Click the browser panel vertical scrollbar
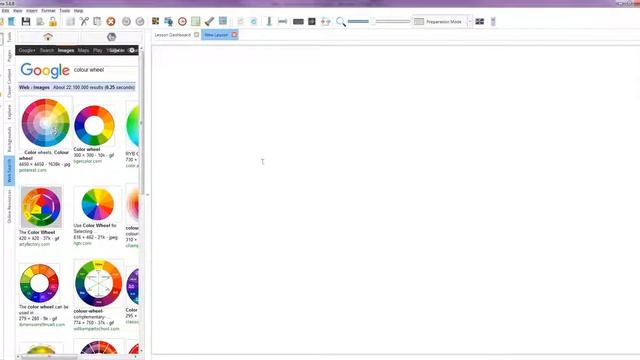This screenshot has width=640, height=360. [142, 122]
